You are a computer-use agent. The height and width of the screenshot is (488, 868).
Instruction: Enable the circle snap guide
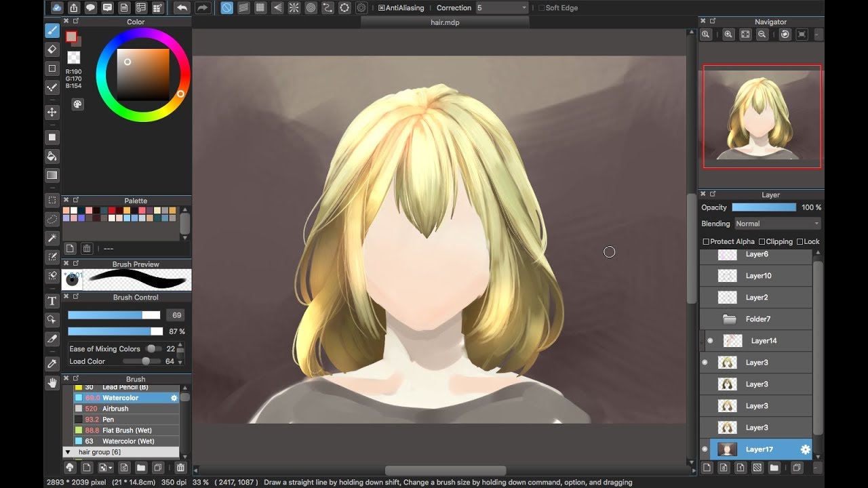click(311, 7)
